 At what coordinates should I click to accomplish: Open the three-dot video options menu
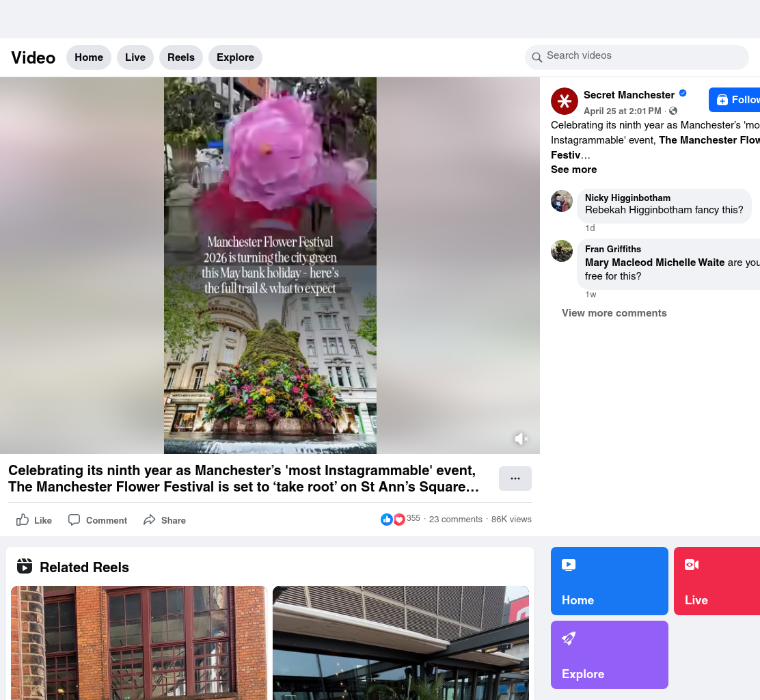tap(515, 479)
